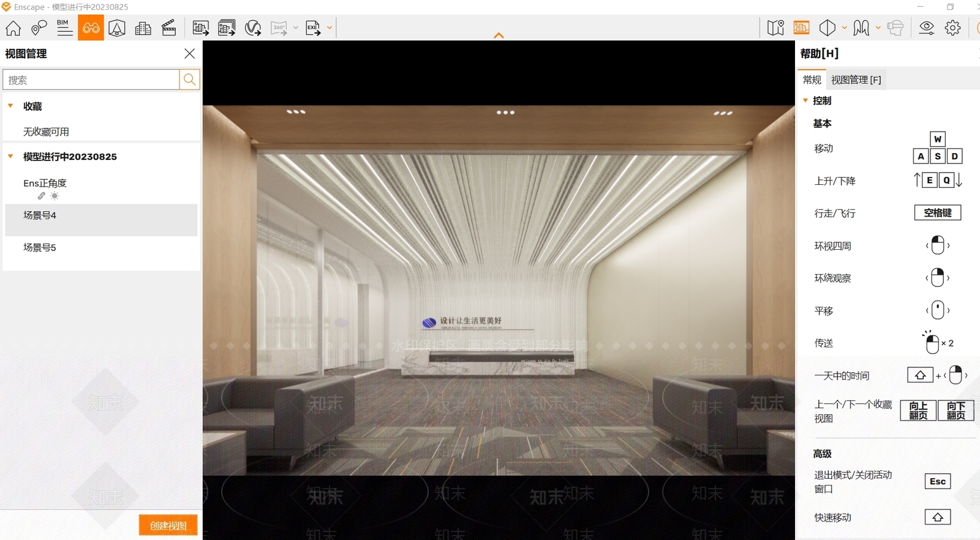Toggle the mini map icon
This screenshot has height=540, width=980.
coord(775,28)
